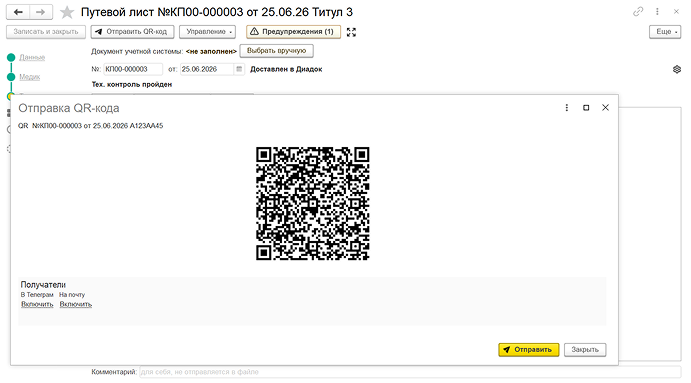Expand the 'Еще' dropdown menu
The image size is (691, 383).
(x=665, y=32)
